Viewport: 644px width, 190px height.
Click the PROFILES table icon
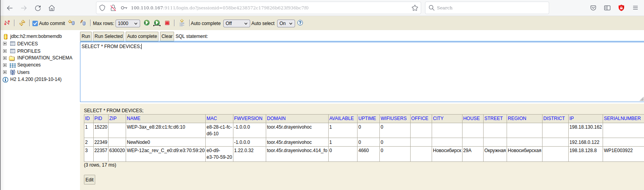pyautogui.click(x=12, y=51)
